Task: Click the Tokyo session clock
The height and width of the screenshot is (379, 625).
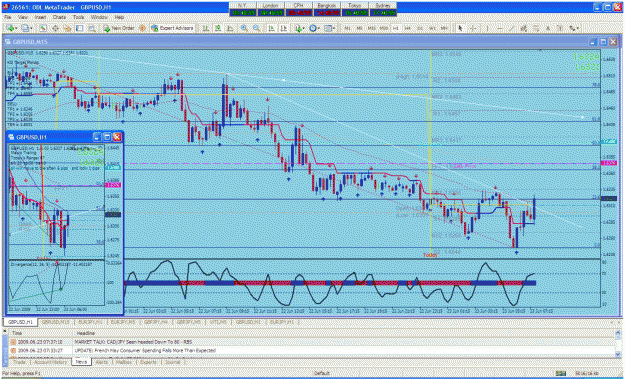Action: tap(354, 9)
